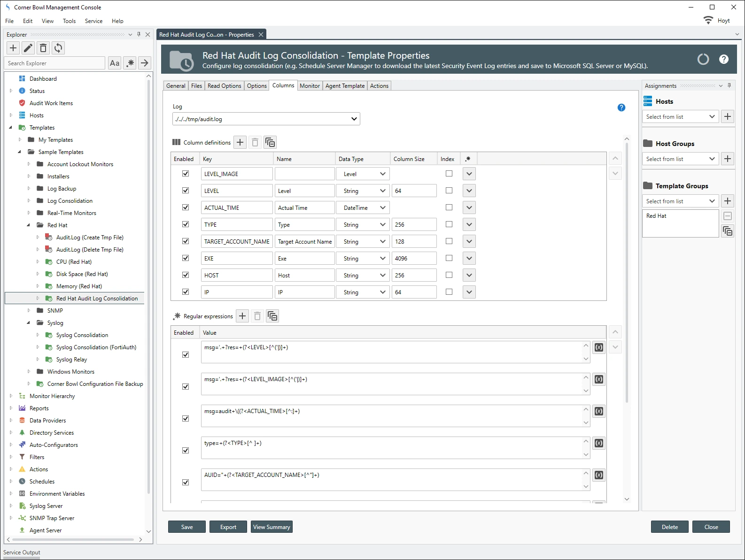
Task: Collapse the Red Hat tree folder
Action: click(29, 225)
